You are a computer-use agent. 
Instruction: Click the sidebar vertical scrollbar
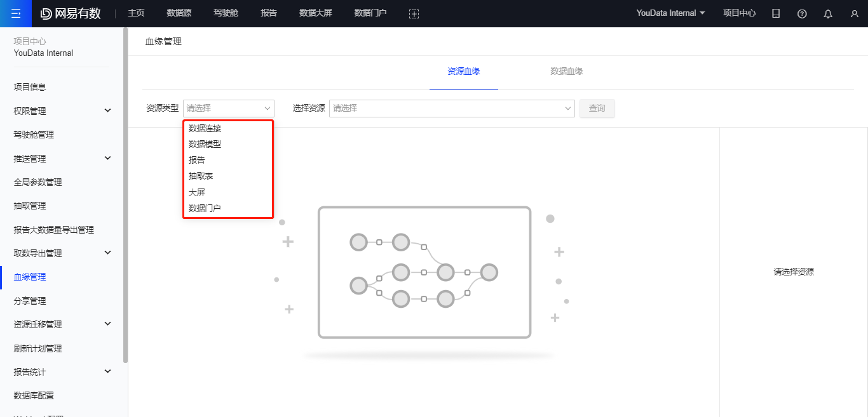tap(126, 195)
